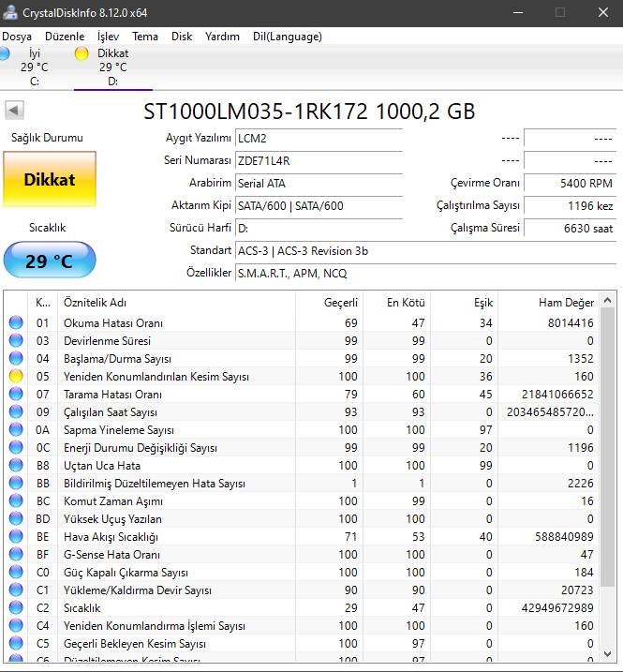
Task: Click the Arabirim field Serial ATA
Action: (319, 184)
